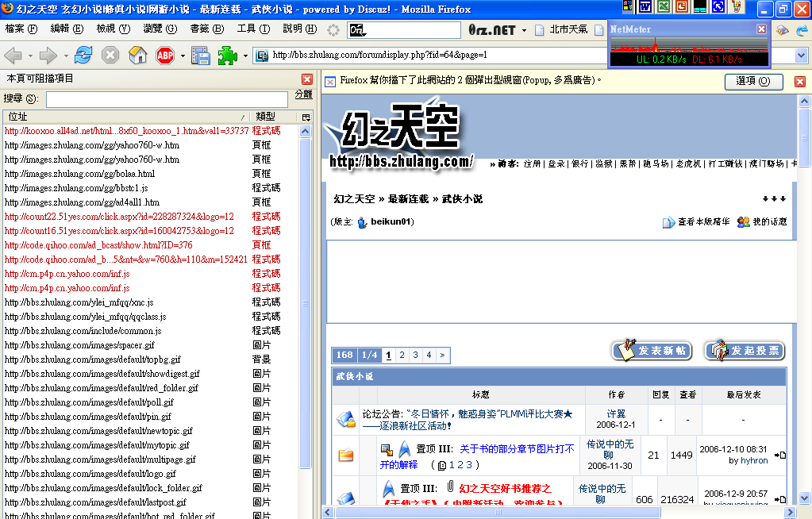Select the kooxoo.all4ad.net blocked item row
Image resolution: width=812 pixels, height=519 pixels.
127,131
